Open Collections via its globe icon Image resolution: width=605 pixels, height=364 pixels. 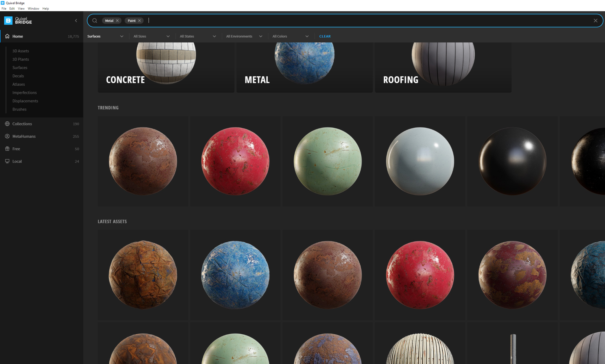point(7,124)
